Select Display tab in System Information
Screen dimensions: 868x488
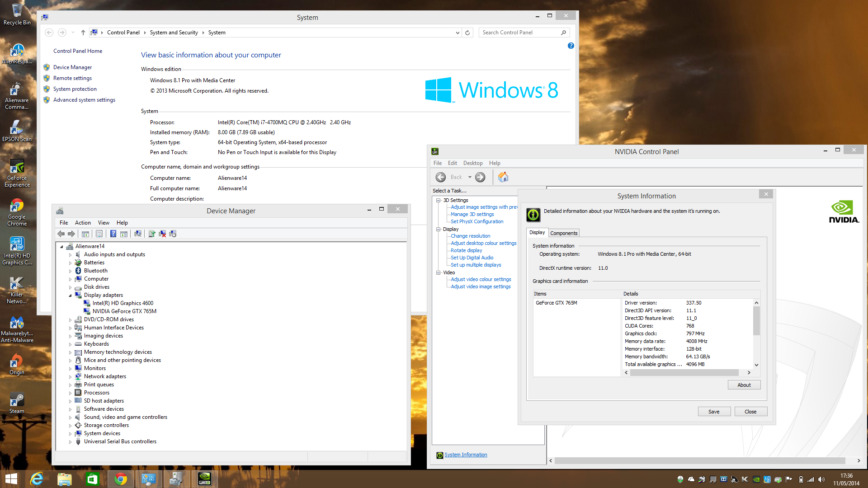click(x=537, y=232)
